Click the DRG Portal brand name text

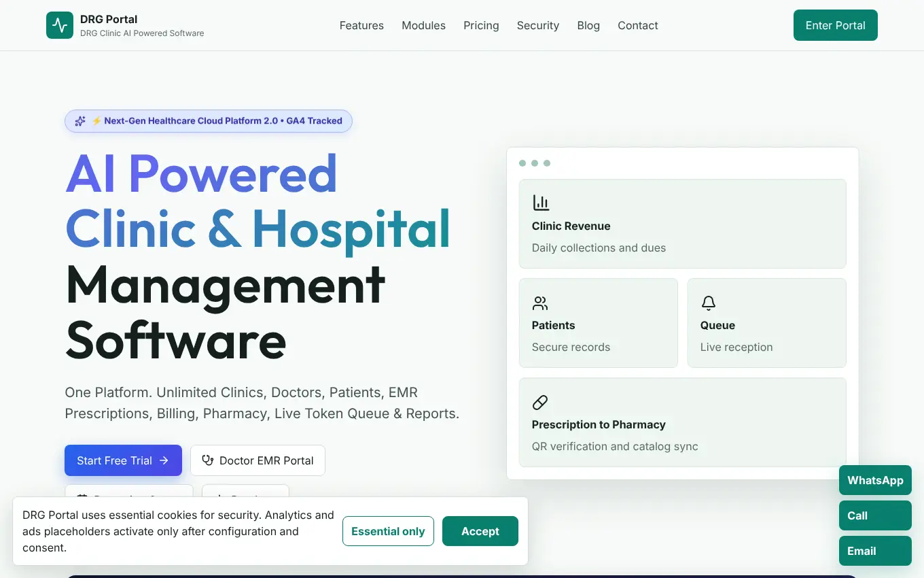click(109, 19)
